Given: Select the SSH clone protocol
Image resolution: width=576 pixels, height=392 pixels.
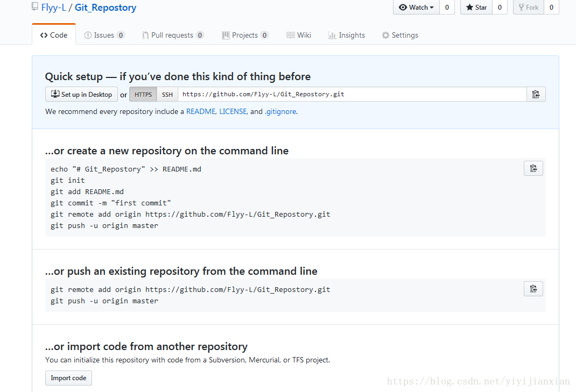Looking at the screenshot, I should [x=167, y=94].
